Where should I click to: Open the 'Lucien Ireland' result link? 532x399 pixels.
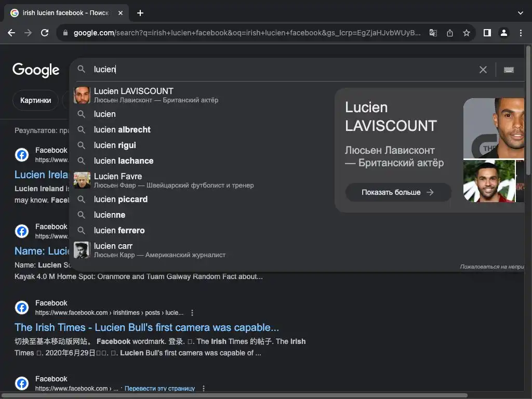pyautogui.click(x=42, y=175)
